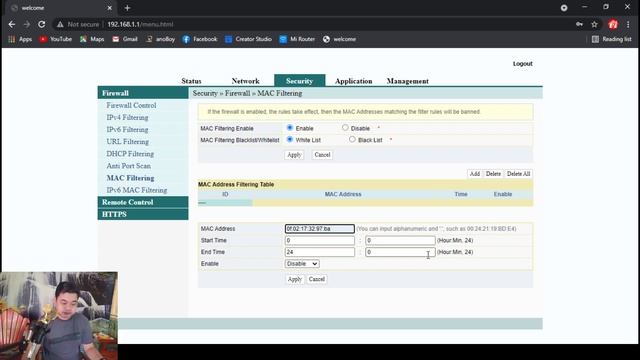Open Chrome three-dot menu
Screen dimensions: 640x360
(628, 24)
